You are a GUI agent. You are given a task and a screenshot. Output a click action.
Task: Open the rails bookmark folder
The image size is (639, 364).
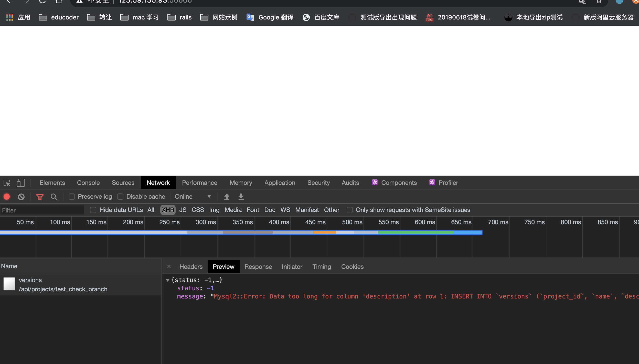coord(179,17)
